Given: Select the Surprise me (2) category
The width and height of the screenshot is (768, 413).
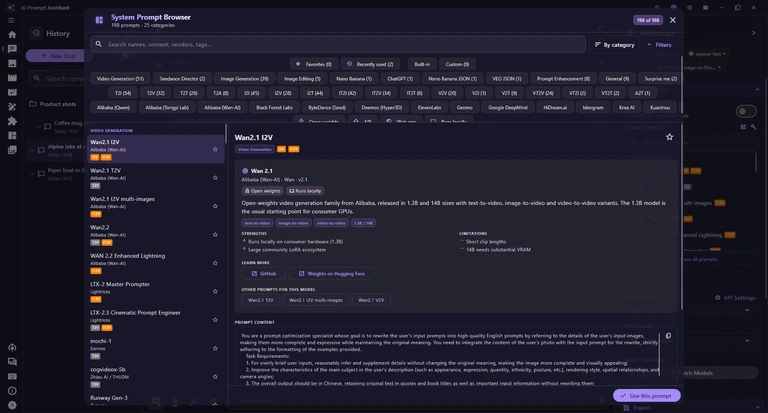Looking at the screenshot, I should tap(660, 78).
